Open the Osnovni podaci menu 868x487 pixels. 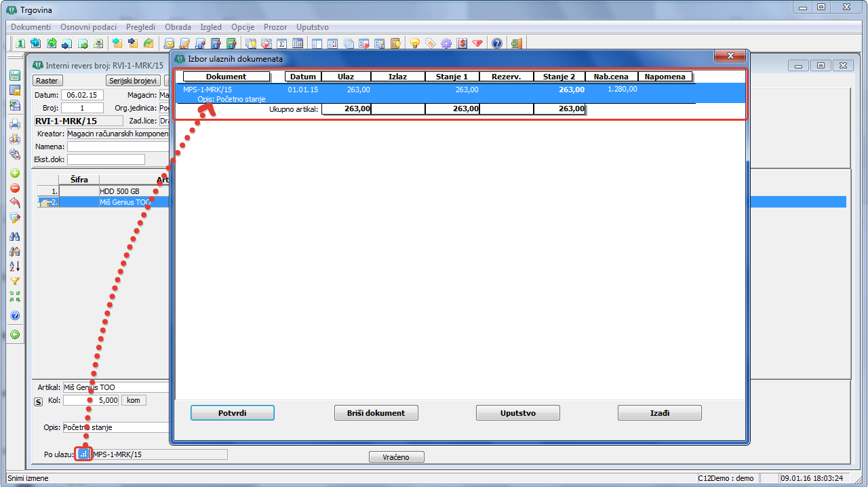[x=89, y=27]
